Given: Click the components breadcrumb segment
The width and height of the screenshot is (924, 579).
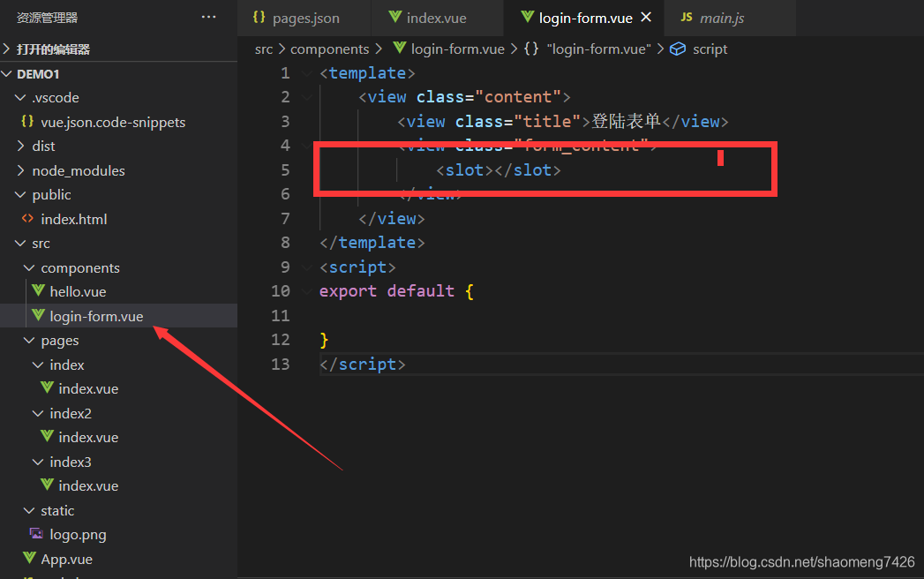Looking at the screenshot, I should click(x=329, y=49).
